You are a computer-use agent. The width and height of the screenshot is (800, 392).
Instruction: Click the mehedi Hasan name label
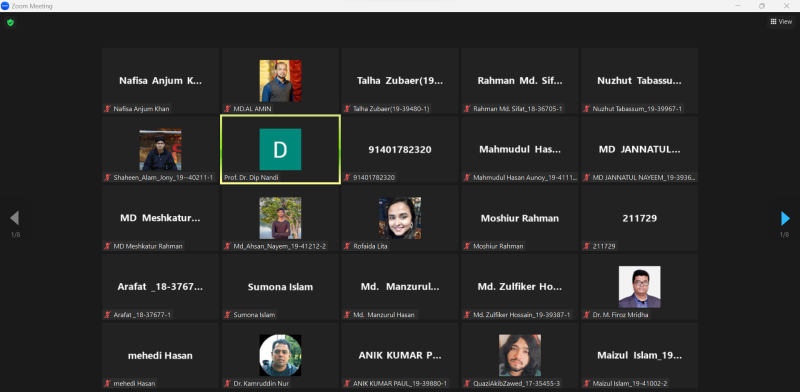pos(134,383)
